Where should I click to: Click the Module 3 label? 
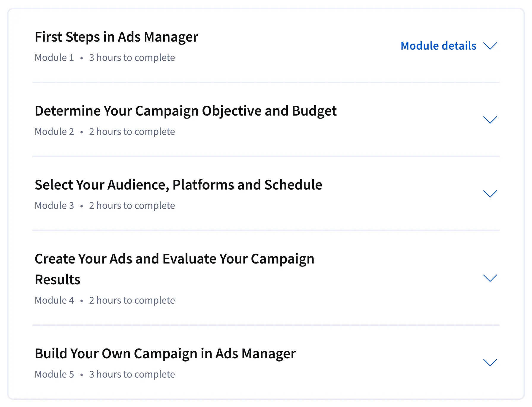pyautogui.click(x=54, y=206)
